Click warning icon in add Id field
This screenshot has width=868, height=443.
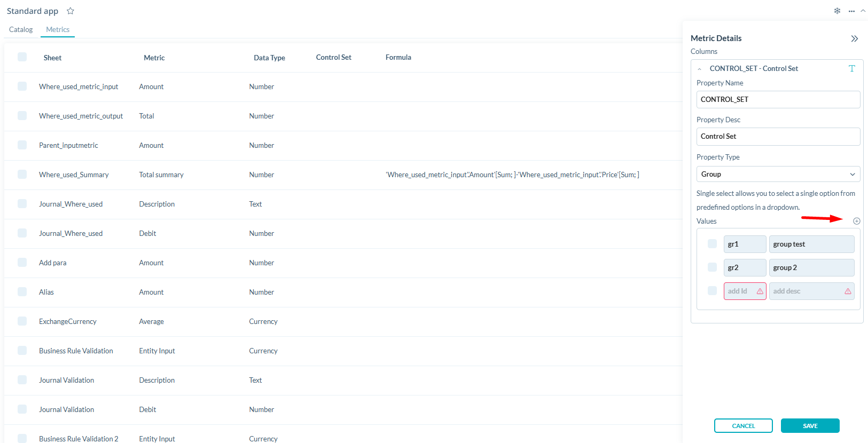point(760,291)
